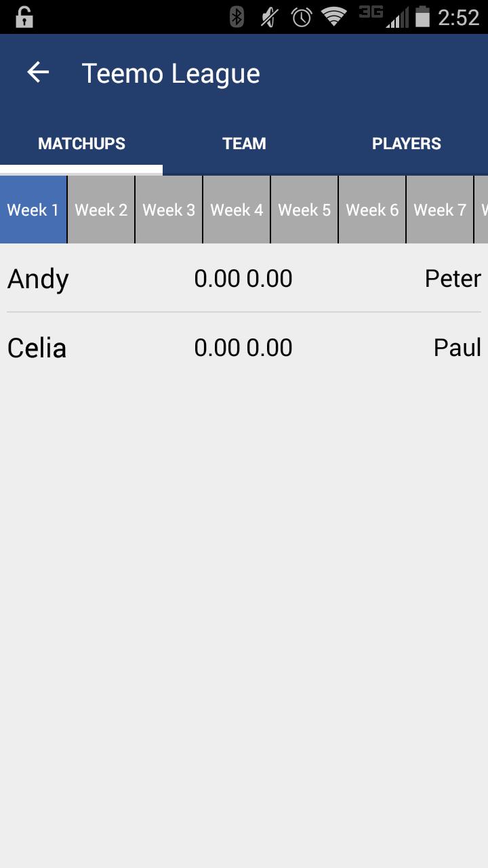Tap the back arrow icon
This screenshot has width=488, height=868.
pyautogui.click(x=38, y=73)
